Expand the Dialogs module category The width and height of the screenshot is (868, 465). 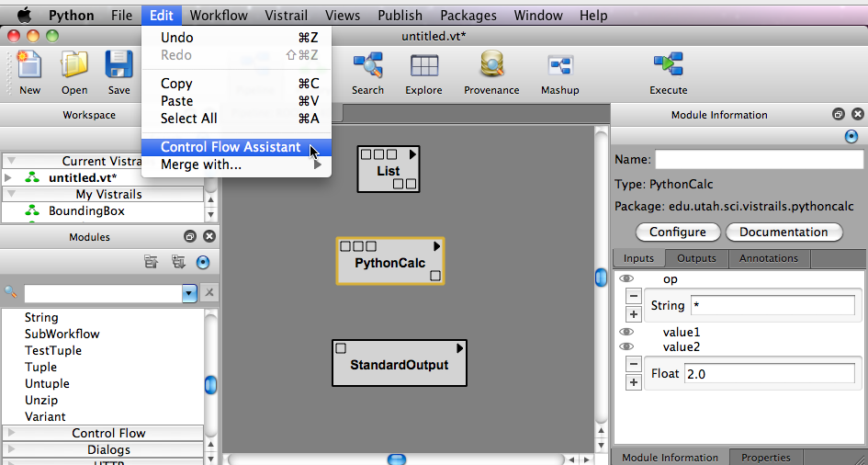pyautogui.click(x=108, y=449)
